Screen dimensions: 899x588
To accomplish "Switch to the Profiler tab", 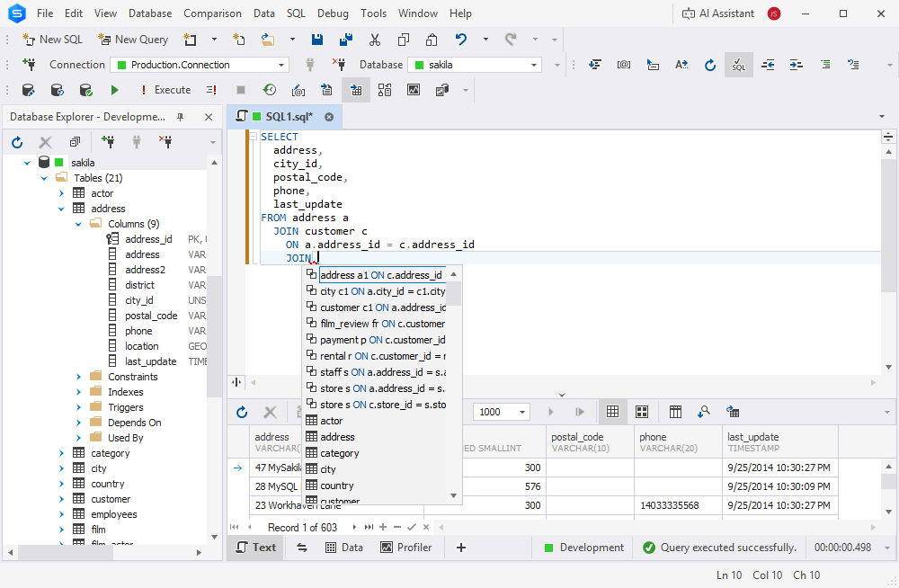I will point(406,548).
